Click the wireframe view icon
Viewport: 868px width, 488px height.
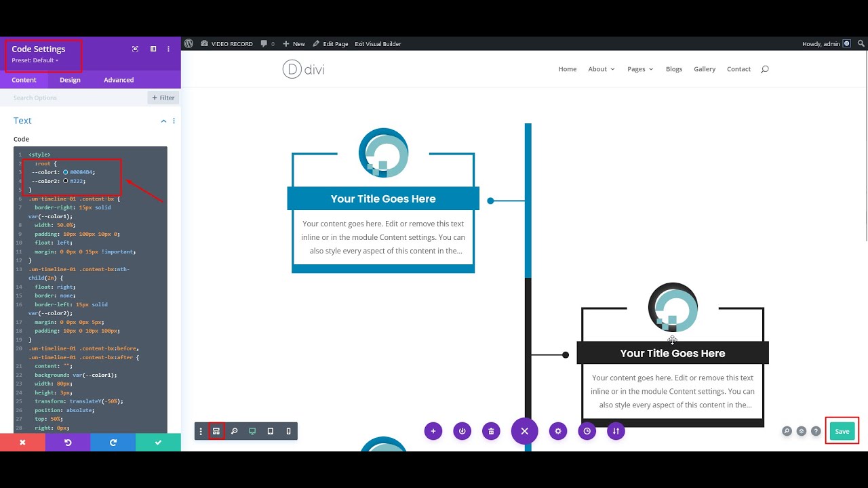[216, 431]
